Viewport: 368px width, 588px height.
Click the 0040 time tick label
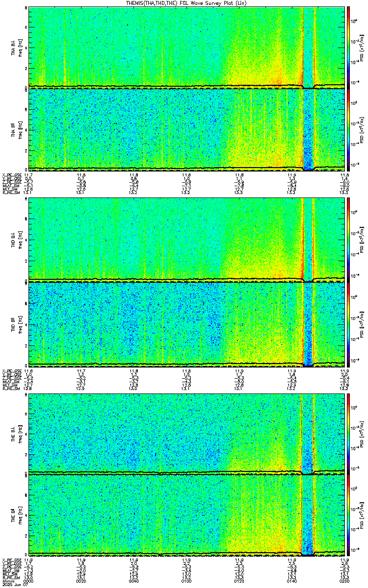(x=133, y=582)
